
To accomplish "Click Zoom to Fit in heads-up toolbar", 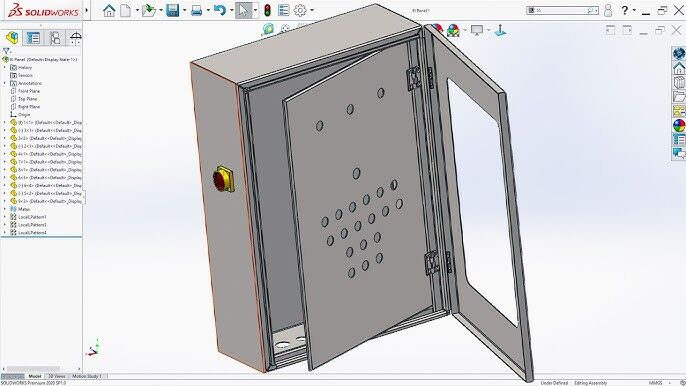I will point(268,29).
